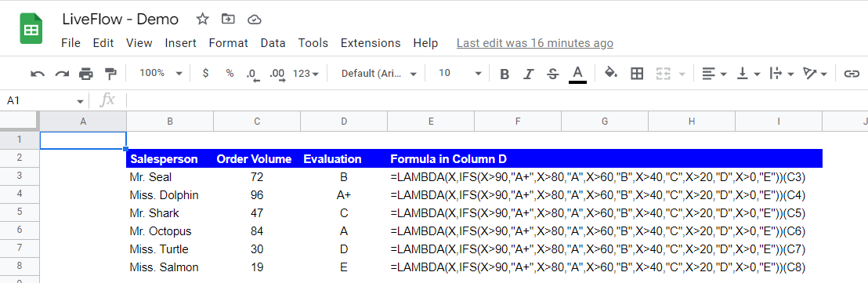Open the Format menu

click(x=228, y=43)
